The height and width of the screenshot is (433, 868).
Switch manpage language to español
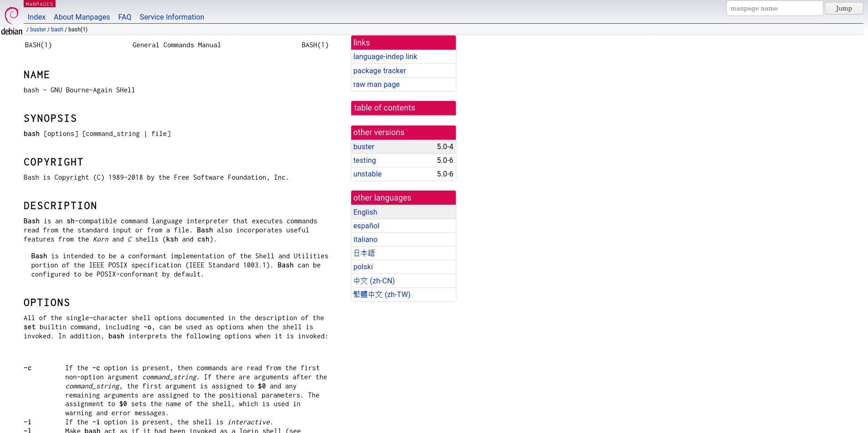(x=366, y=226)
